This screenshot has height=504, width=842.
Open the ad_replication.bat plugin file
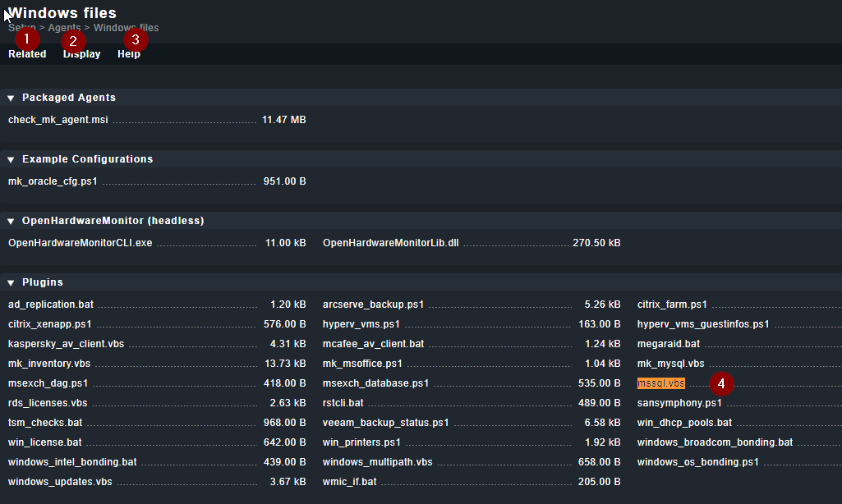point(51,305)
